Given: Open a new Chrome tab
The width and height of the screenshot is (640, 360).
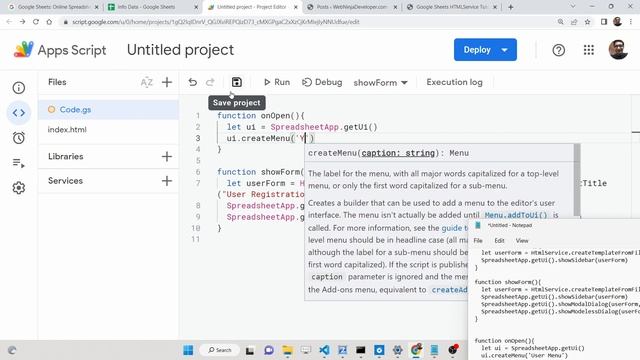Looking at the screenshot, I should (511, 7).
